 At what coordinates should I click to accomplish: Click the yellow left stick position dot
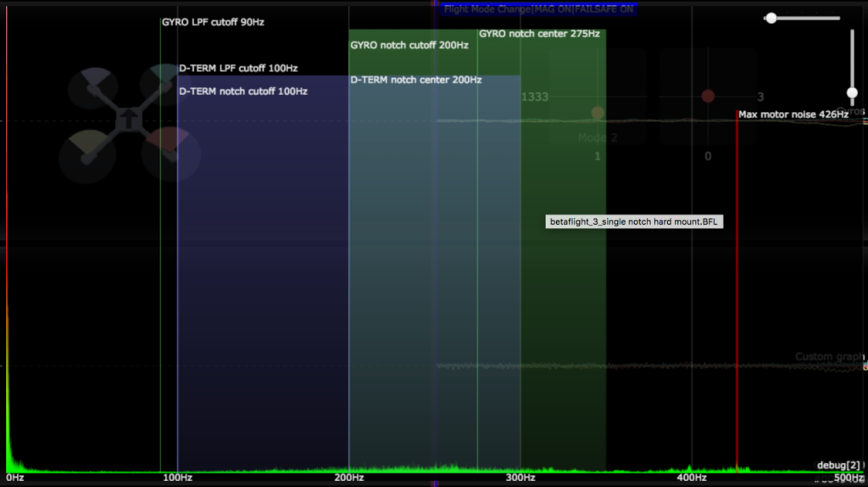pos(598,113)
